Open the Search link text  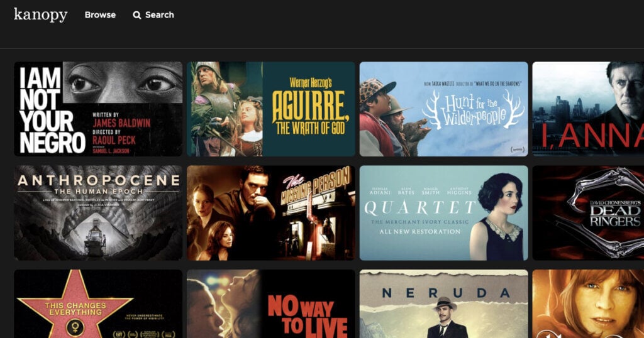pos(159,15)
